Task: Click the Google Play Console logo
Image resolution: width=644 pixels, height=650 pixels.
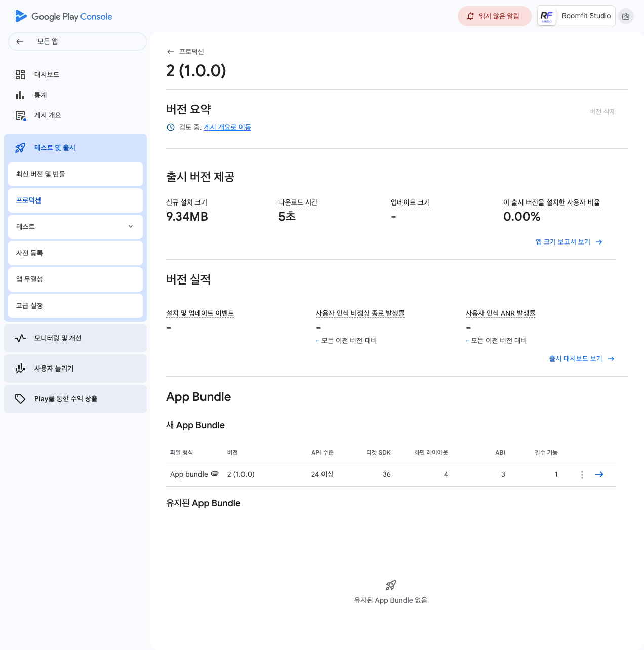Action: point(64,16)
